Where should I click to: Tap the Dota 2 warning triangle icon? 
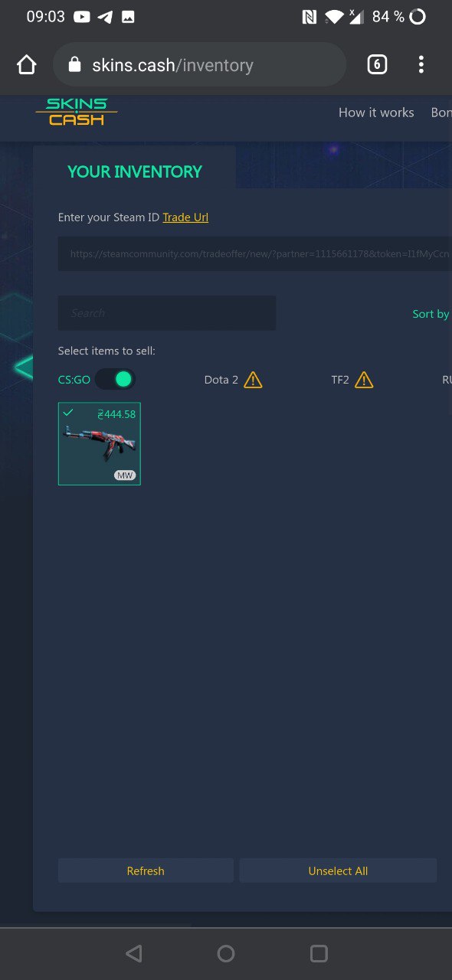click(x=253, y=380)
